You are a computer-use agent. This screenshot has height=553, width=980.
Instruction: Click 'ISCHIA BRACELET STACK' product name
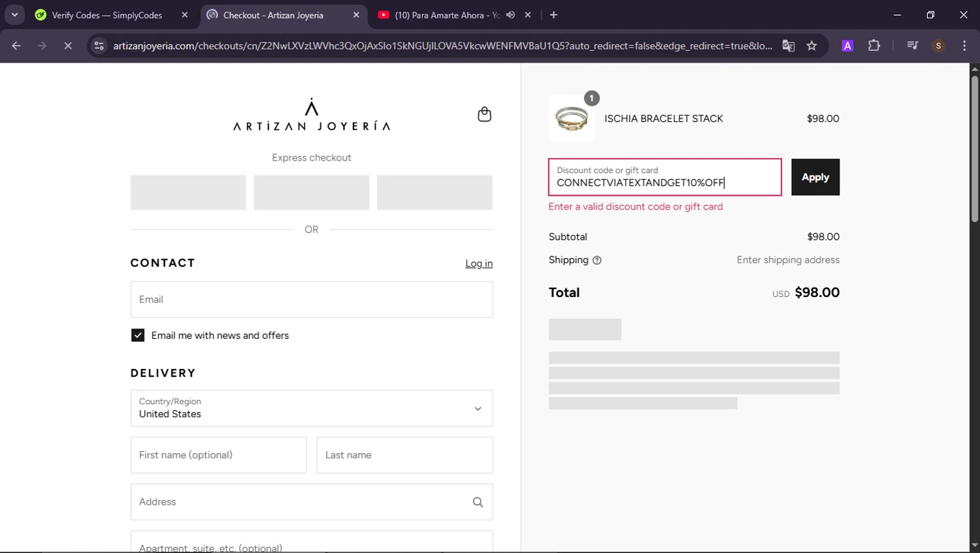click(x=664, y=118)
